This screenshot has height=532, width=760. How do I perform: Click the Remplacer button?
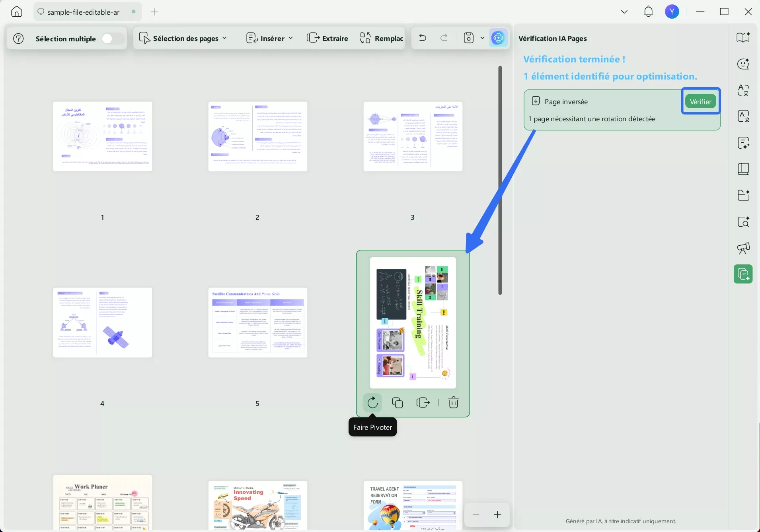pyautogui.click(x=382, y=38)
